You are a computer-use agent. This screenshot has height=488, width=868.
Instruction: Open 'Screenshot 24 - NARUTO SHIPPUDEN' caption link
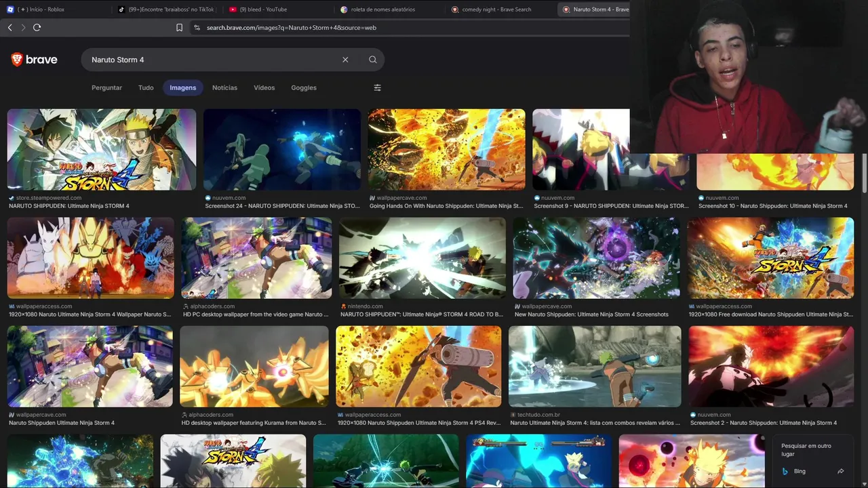coord(282,206)
